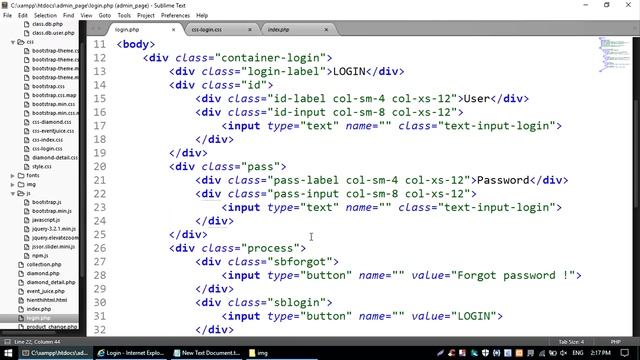The image size is (640, 360).
Task: Open class.db.user.php from sidebar
Action: click(53, 33)
